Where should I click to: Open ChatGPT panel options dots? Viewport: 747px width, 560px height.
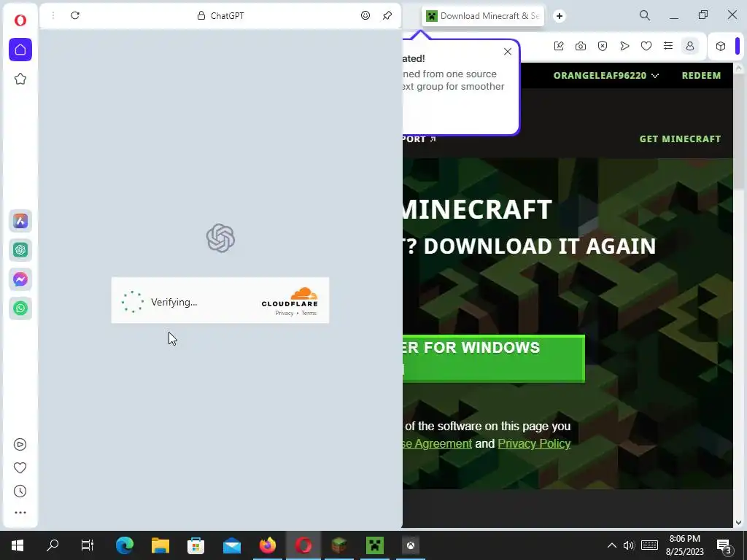53,15
